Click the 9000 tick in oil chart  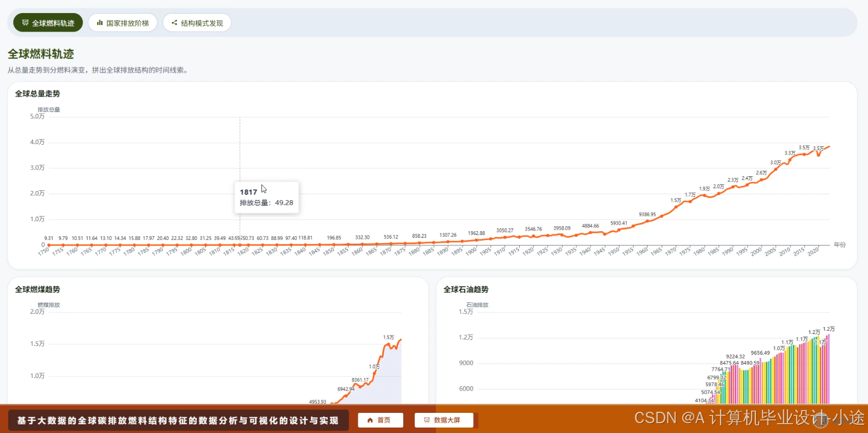point(466,363)
